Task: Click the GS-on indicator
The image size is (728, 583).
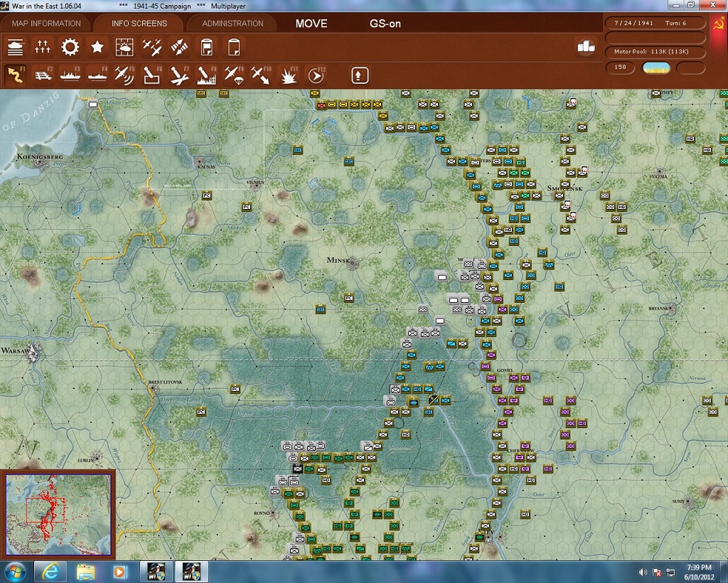Action: (x=385, y=23)
